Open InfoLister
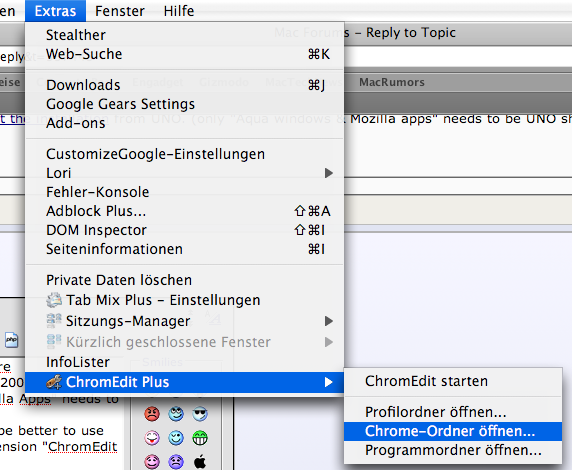 tap(185, 362)
